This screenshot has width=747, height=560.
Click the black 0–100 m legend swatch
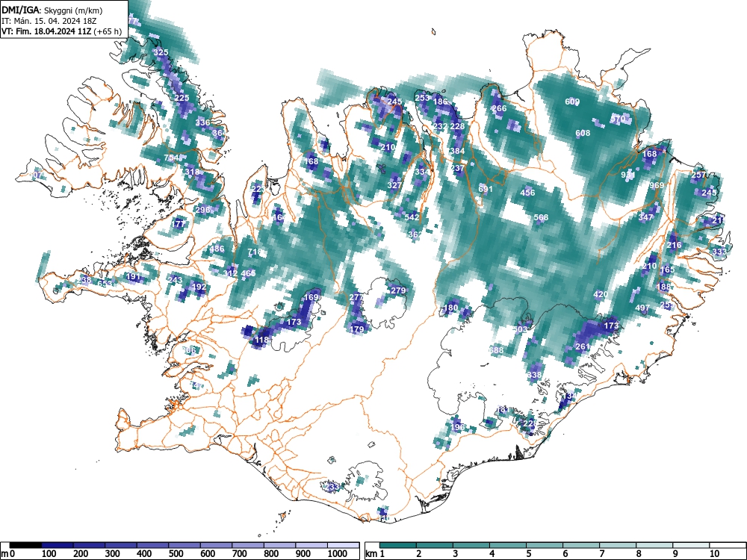pyautogui.click(x=25, y=545)
